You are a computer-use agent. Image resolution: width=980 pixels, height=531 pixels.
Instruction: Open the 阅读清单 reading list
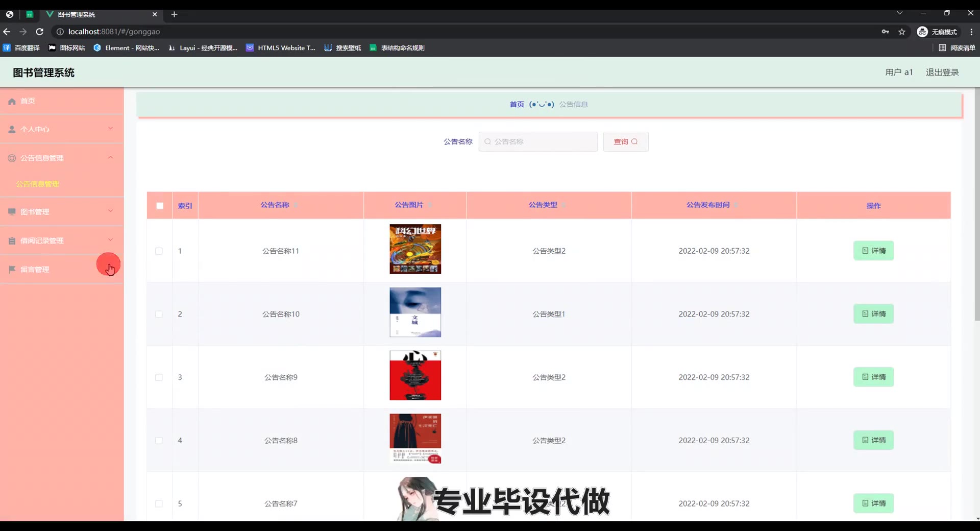[957, 48]
